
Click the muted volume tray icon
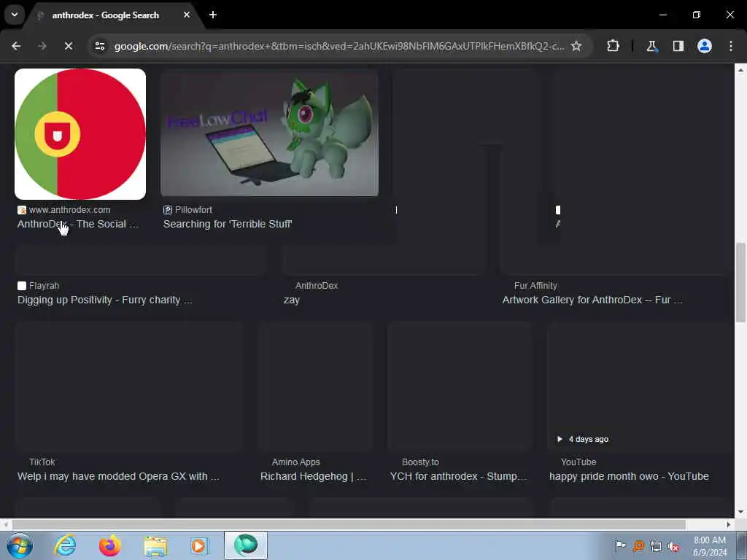pos(673,546)
